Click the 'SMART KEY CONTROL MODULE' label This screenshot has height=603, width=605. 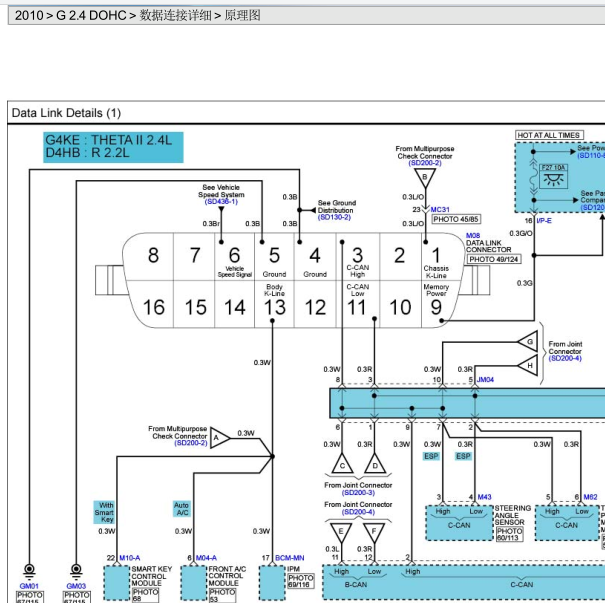(x=151, y=576)
